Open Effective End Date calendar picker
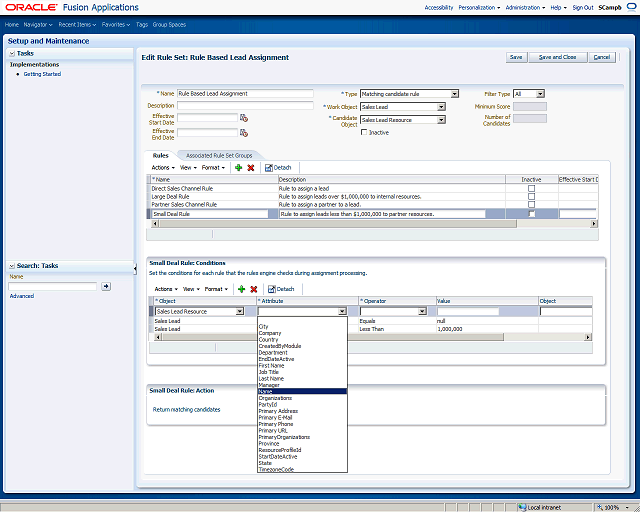Image resolution: width=640 pixels, height=512 pixels. click(x=244, y=133)
